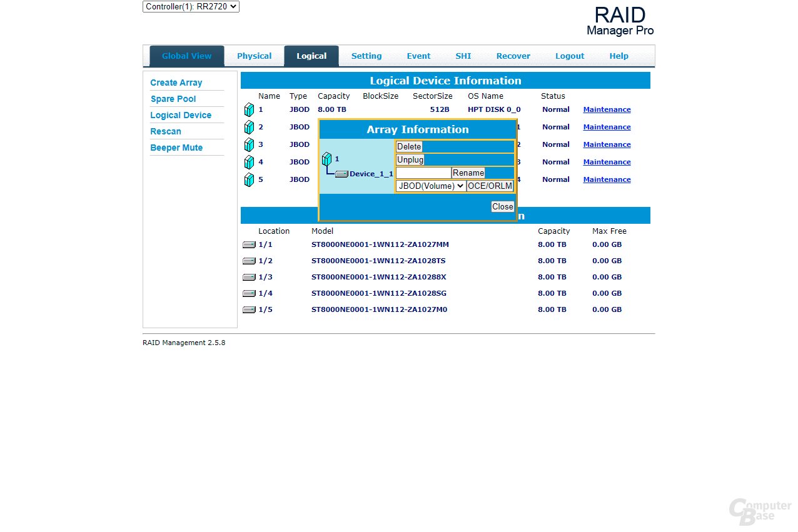798x532 pixels.
Task: Open the Help tab
Action: tap(619, 56)
